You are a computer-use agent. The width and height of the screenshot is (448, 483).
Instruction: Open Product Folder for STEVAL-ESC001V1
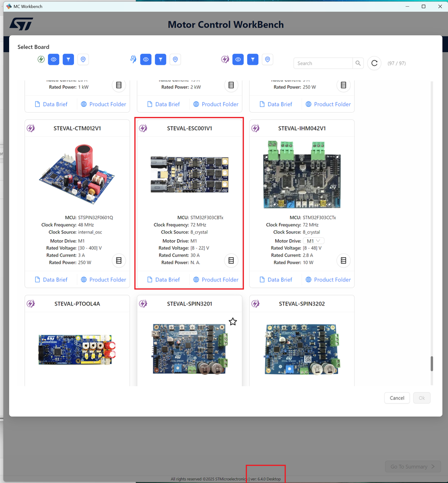tap(216, 280)
